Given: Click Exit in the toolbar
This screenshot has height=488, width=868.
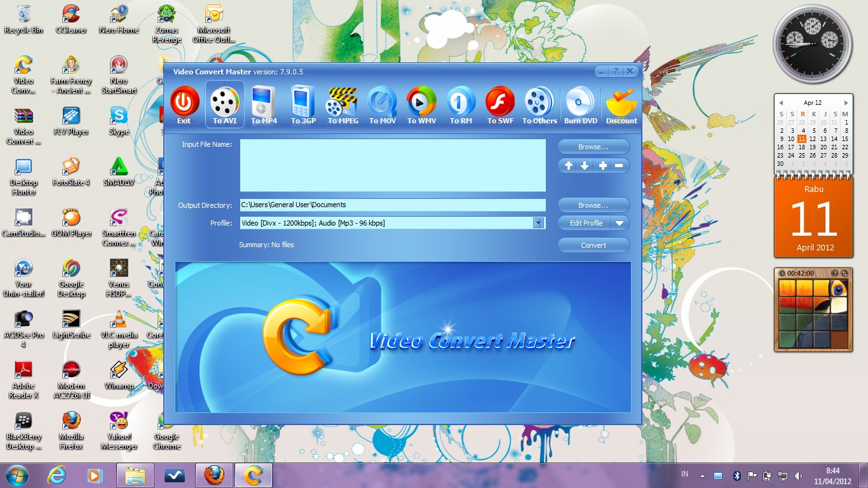Looking at the screenshot, I should coord(184,105).
